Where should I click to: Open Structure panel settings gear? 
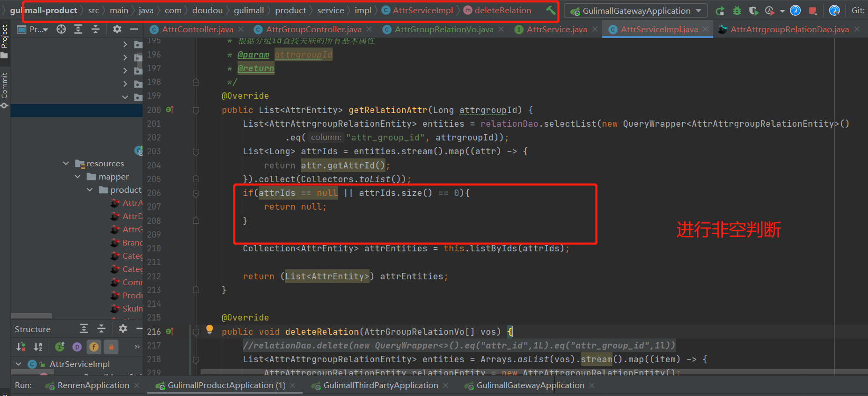(123, 329)
